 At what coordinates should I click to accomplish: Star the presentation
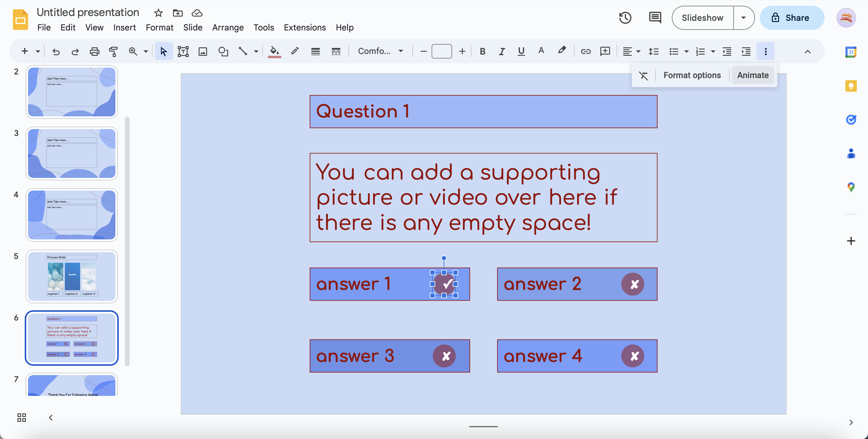pyautogui.click(x=158, y=13)
